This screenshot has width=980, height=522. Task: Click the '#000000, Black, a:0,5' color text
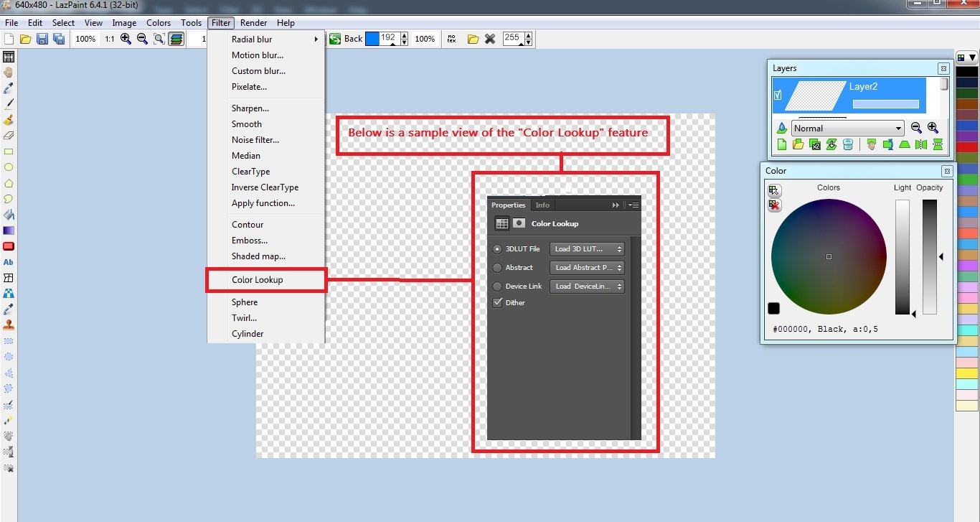(825, 330)
